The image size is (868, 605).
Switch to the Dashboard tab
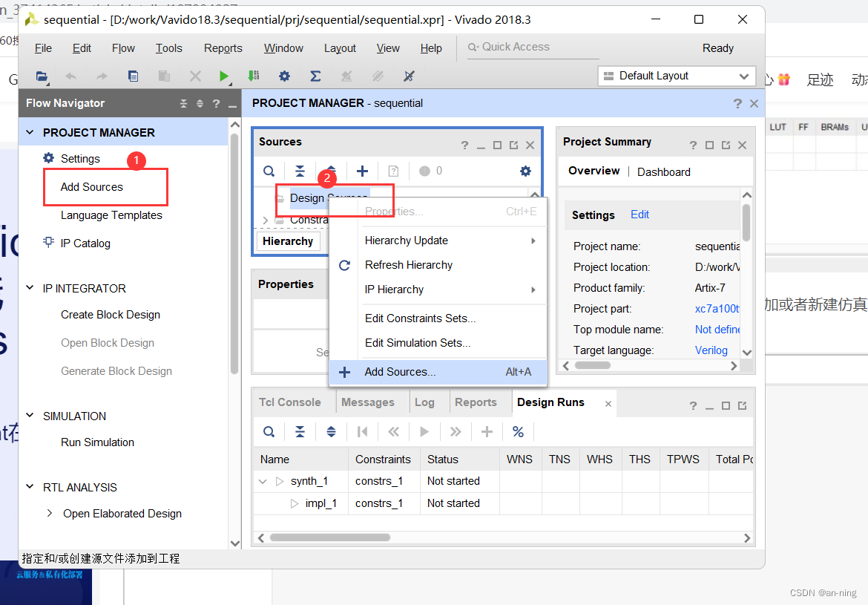tap(664, 171)
